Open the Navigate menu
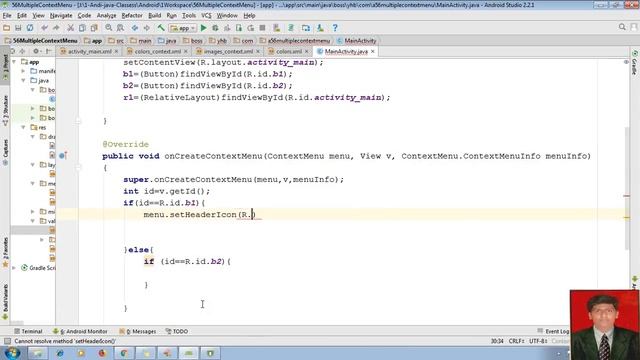 click(x=61, y=16)
